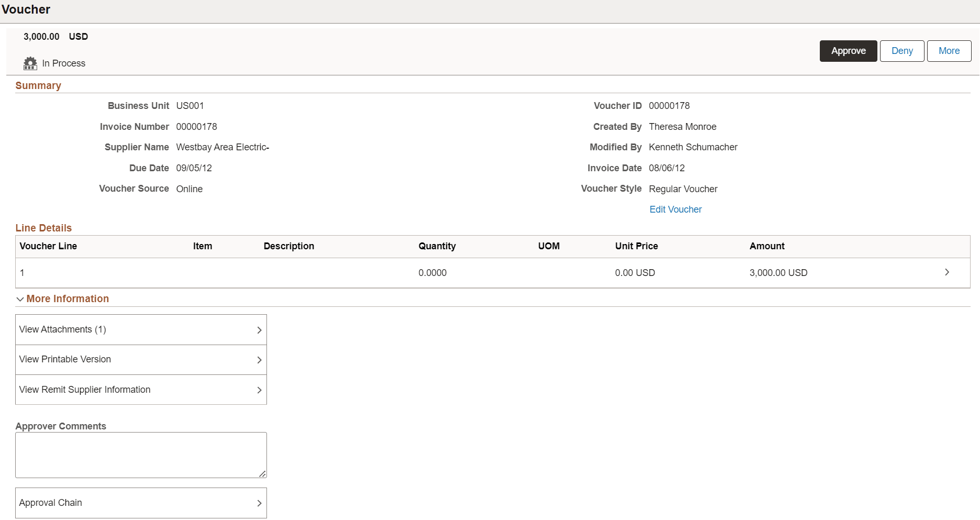Image resolution: width=980 pixels, height=520 pixels.
Task: Open the More actions button
Action: tap(949, 51)
